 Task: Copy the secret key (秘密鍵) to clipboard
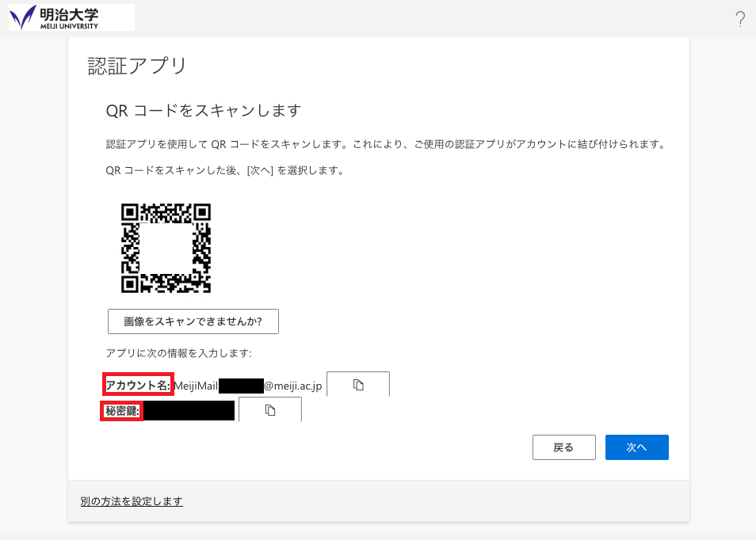[270, 410]
